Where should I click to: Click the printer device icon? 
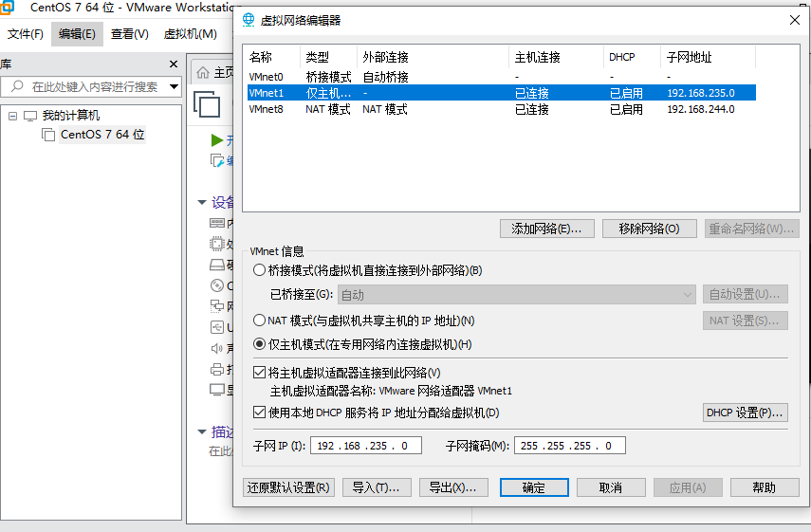[x=217, y=369]
